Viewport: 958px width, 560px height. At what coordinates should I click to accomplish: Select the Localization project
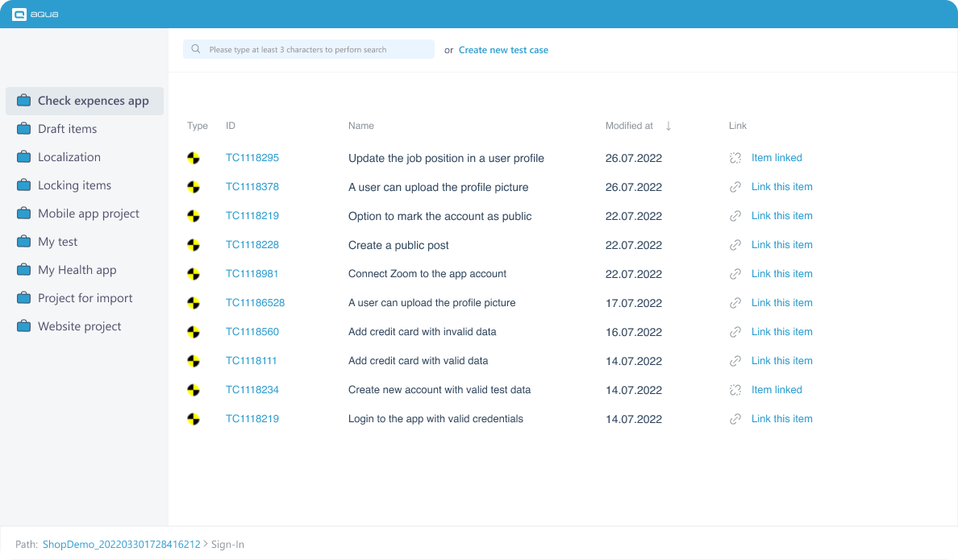(70, 156)
